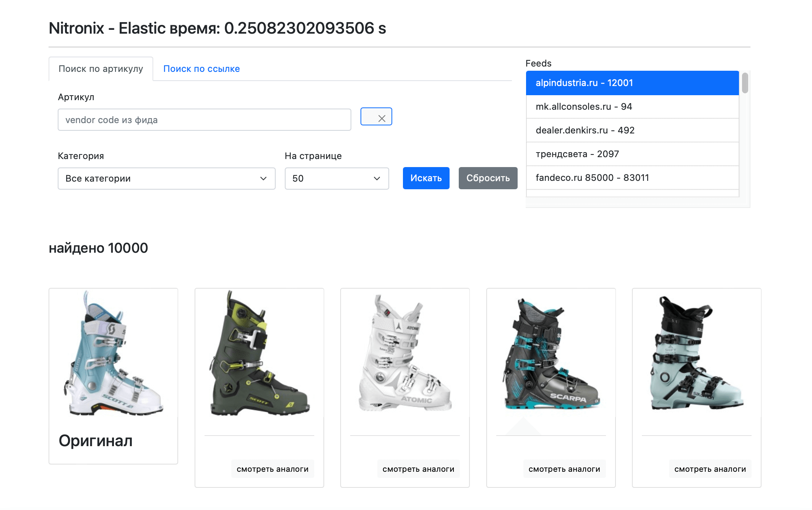Open the Все категории dropdown
This screenshot has height=510, width=812.
tap(166, 179)
